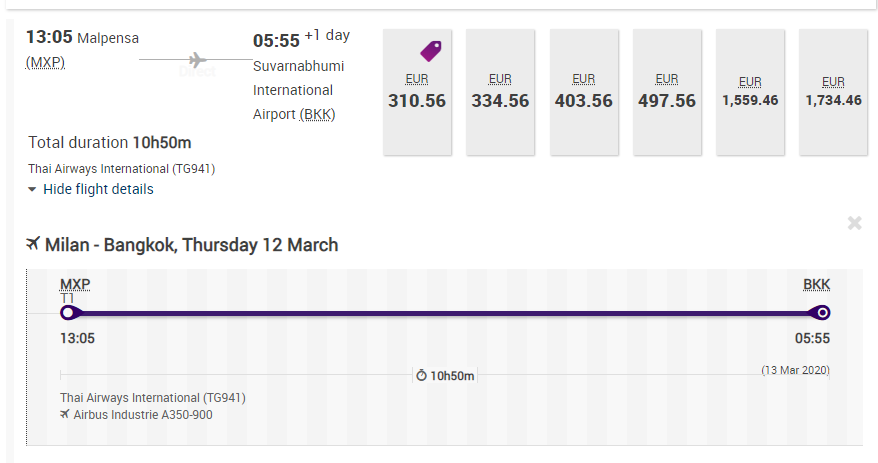Click the stopwatch icon next to 10h50m

coord(421,375)
